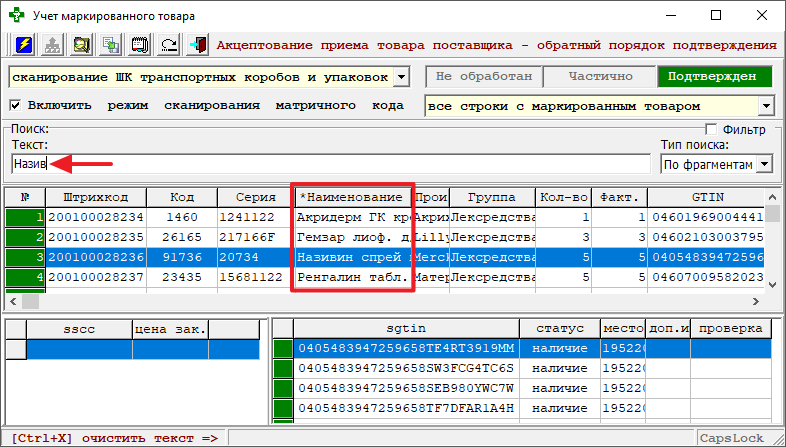This screenshot has width=786, height=447.
Task: Enable the Фильтр checkbox
Action: [x=711, y=129]
